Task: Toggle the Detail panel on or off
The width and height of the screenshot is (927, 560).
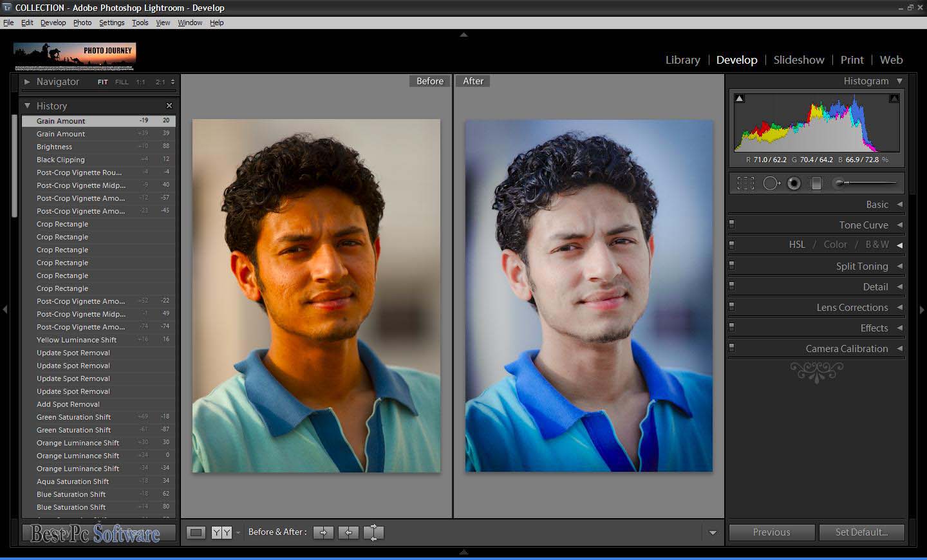Action: click(x=731, y=285)
